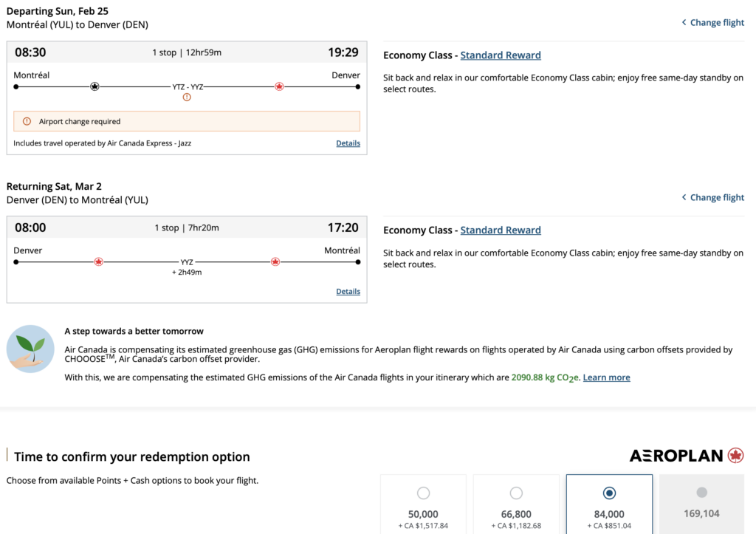Image resolution: width=756 pixels, height=534 pixels.
Task: Click black Jazz airline icon on outbound route
Action: point(94,86)
